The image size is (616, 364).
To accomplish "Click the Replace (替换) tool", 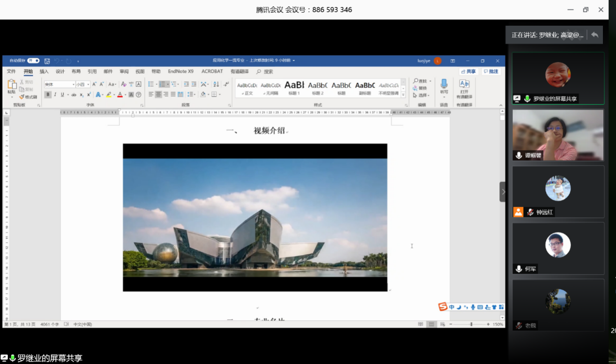I will [421, 88].
